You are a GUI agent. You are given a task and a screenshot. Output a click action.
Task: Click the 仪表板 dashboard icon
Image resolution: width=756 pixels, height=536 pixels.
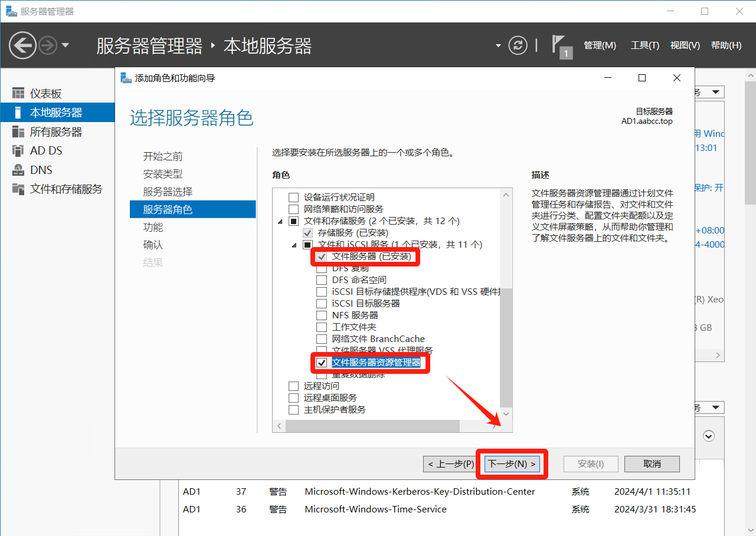click(18, 94)
